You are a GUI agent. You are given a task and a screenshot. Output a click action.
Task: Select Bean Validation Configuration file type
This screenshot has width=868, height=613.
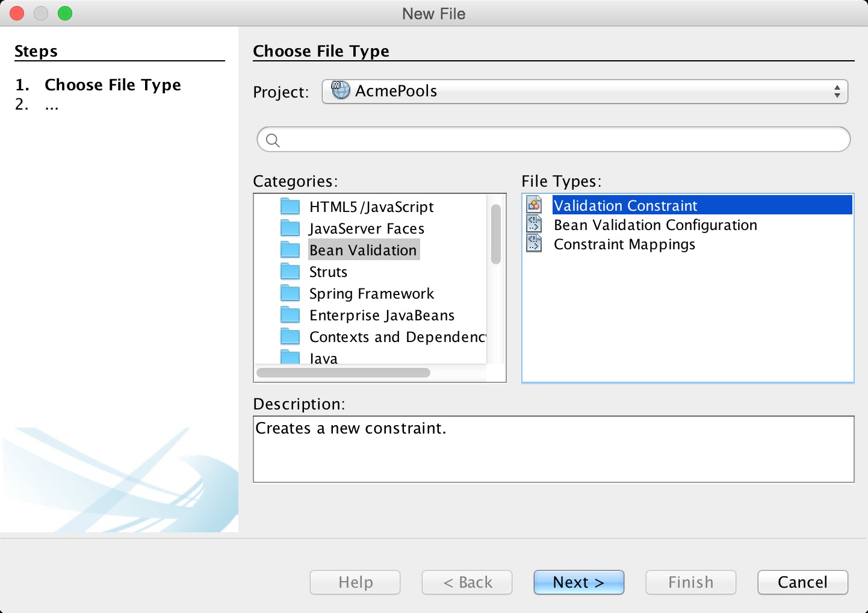click(x=655, y=225)
